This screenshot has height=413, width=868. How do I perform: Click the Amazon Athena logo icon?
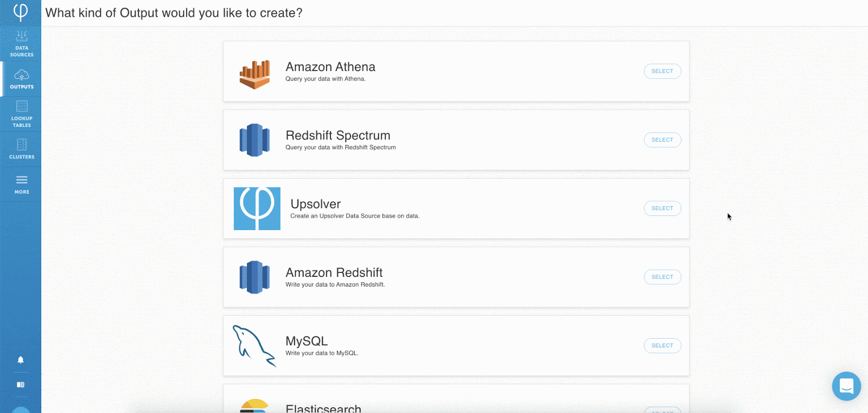tap(254, 74)
